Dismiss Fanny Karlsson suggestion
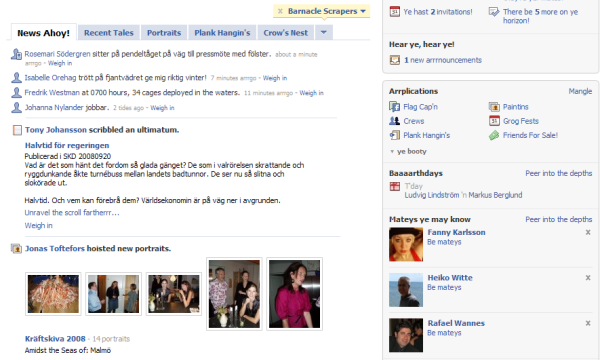600x360 pixels. click(x=588, y=232)
